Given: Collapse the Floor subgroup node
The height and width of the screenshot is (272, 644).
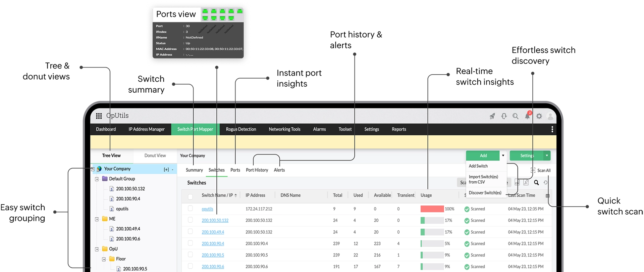Looking at the screenshot, I should (x=104, y=259).
